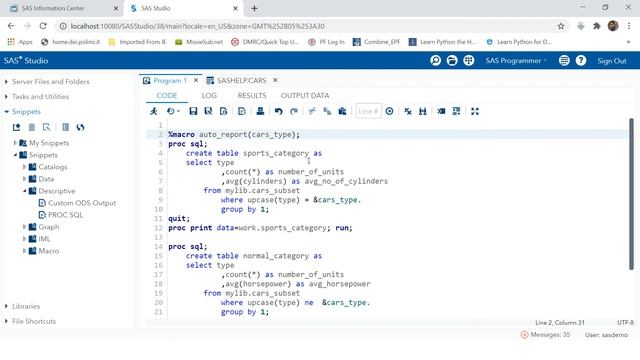Viewport: 640px width, 360px height.
Task: Click the Save As icon
Action: [x=208, y=111]
